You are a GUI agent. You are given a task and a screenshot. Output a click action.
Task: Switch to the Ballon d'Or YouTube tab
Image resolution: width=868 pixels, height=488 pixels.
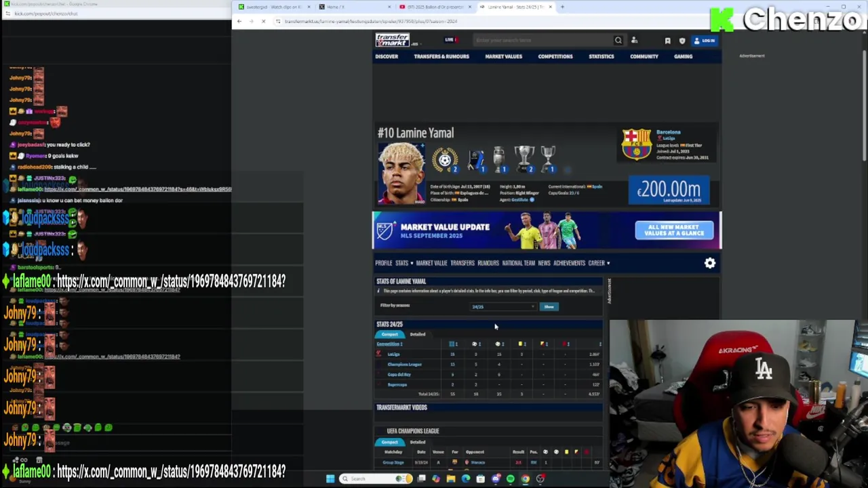tap(434, 7)
